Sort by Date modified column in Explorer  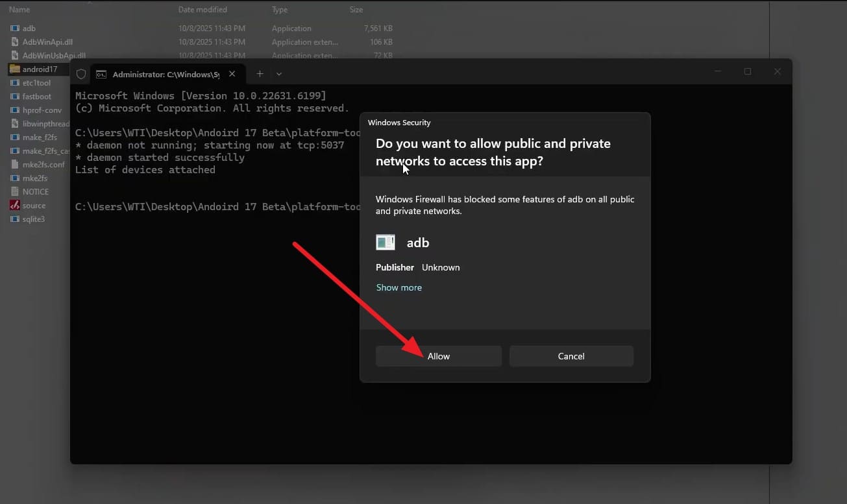pos(203,10)
